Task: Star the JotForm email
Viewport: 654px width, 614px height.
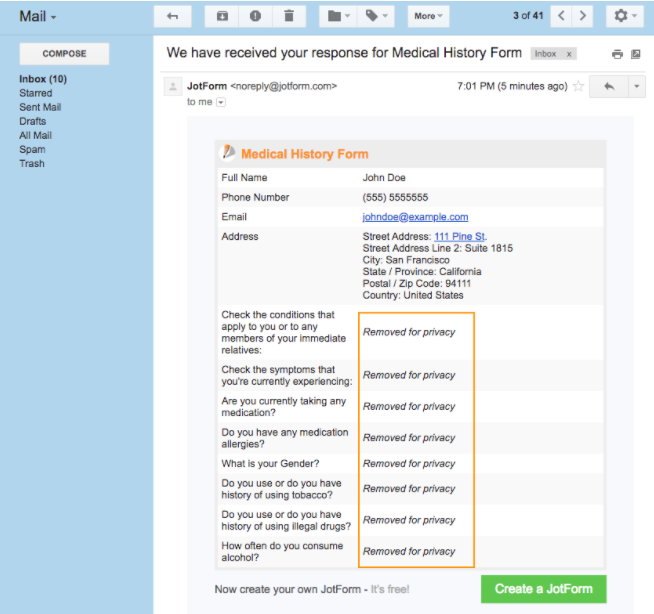Action: point(577,87)
